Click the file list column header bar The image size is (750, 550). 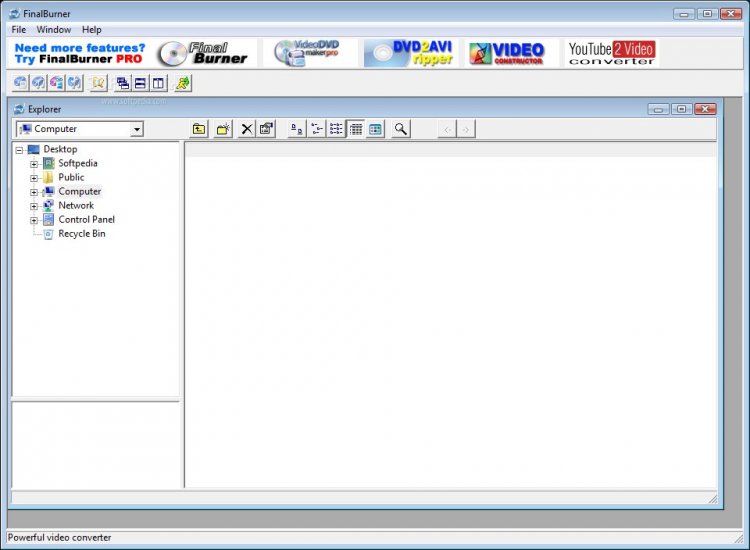point(451,150)
